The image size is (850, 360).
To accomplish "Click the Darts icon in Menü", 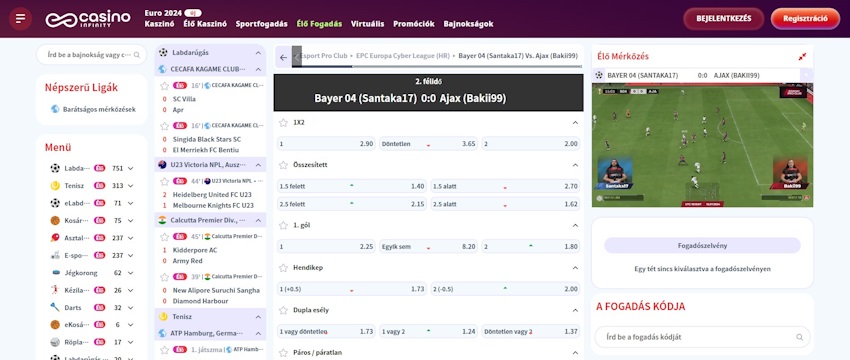I will coord(55,307).
